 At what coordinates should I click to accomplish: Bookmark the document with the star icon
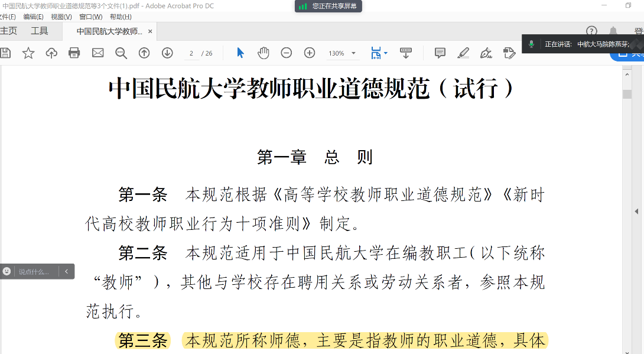click(28, 53)
